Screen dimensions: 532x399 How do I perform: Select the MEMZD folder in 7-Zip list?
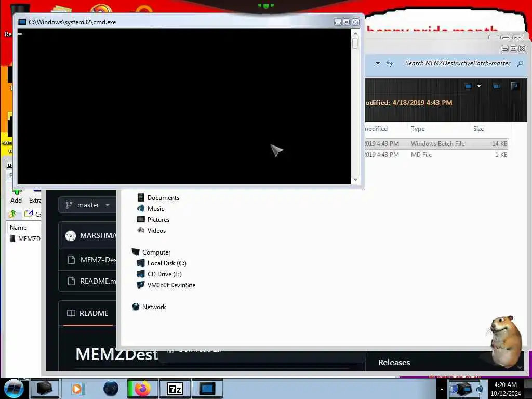(x=25, y=239)
